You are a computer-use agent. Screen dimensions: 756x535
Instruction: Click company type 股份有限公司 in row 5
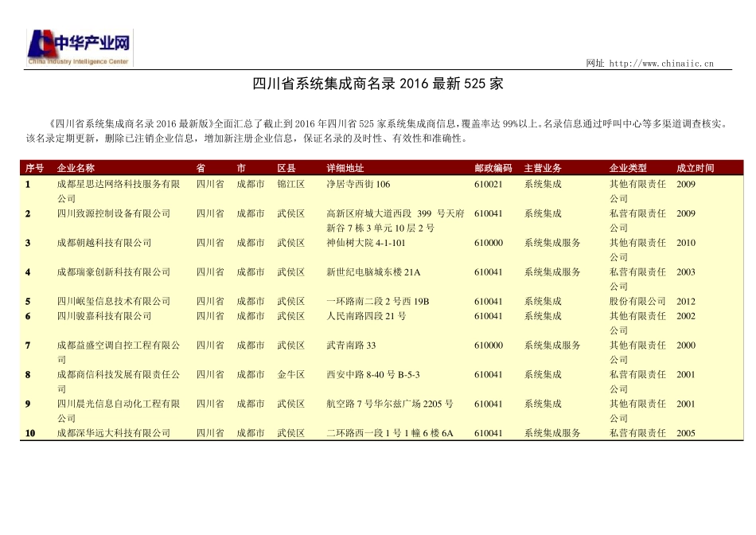637,302
